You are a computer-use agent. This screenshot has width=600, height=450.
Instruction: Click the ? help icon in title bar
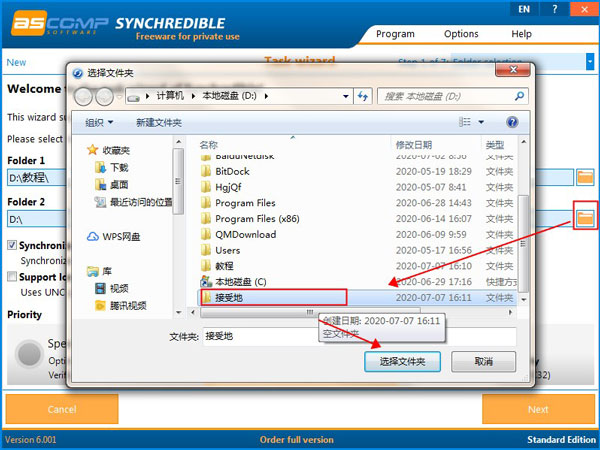(554, 9)
